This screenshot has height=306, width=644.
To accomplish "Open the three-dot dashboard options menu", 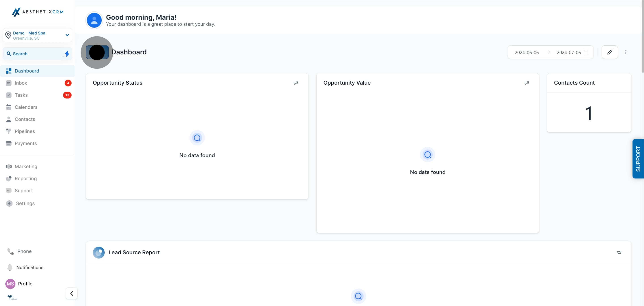I will (626, 52).
